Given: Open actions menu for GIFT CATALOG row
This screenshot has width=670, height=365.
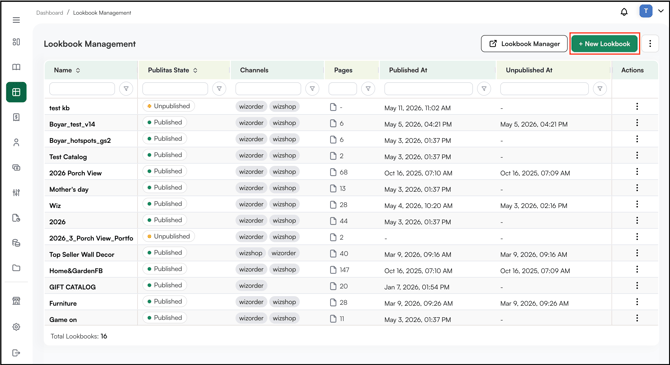Looking at the screenshot, I should click(x=637, y=286).
